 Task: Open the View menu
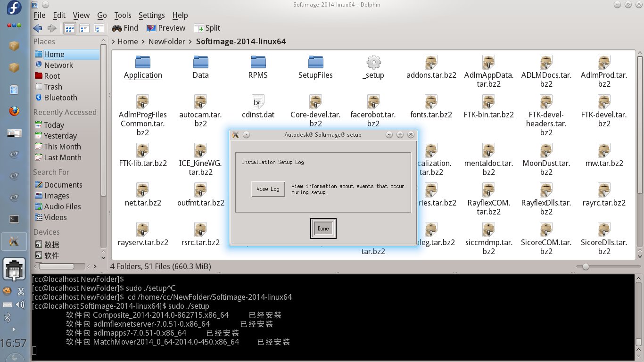tap(81, 15)
